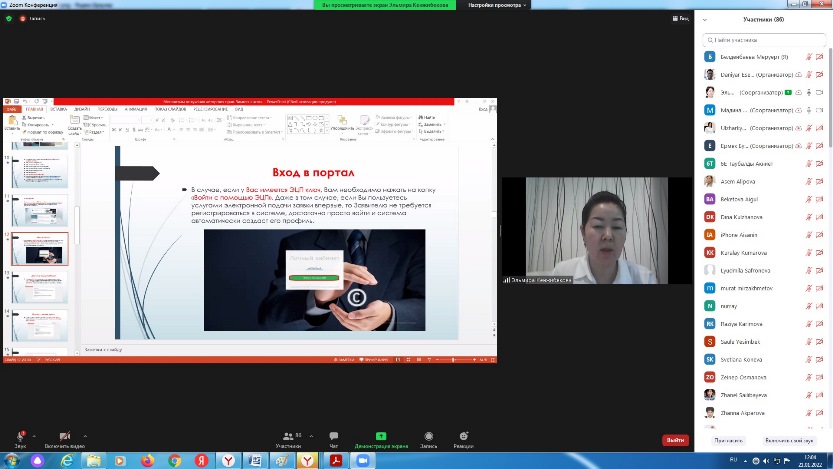Turn on camera with Включить видео
The image size is (833, 469).
pyautogui.click(x=64, y=436)
